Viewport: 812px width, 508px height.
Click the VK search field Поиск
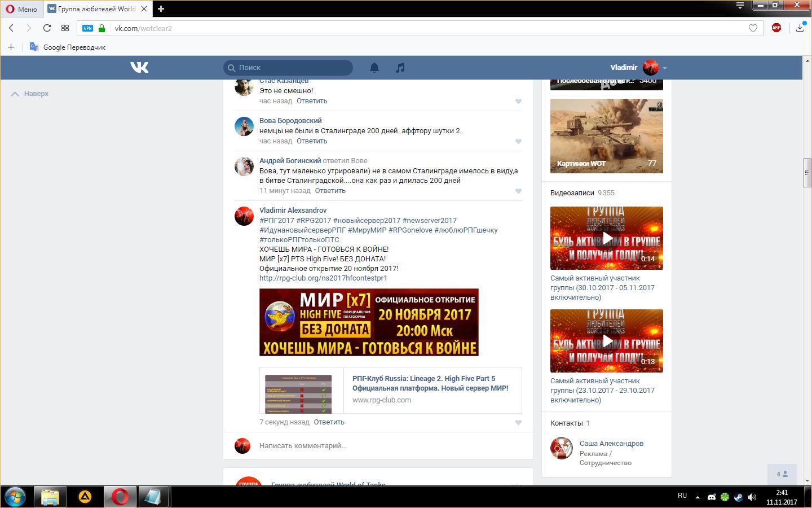(x=288, y=68)
